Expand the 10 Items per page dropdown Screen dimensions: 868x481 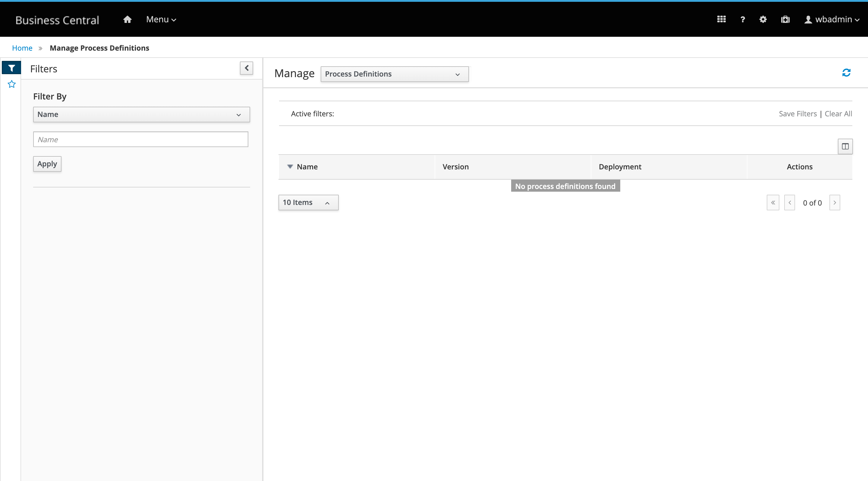coord(307,202)
